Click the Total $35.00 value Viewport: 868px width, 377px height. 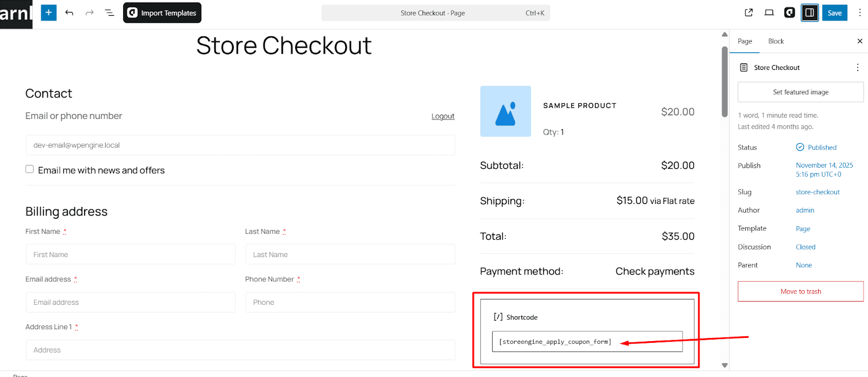click(x=678, y=237)
